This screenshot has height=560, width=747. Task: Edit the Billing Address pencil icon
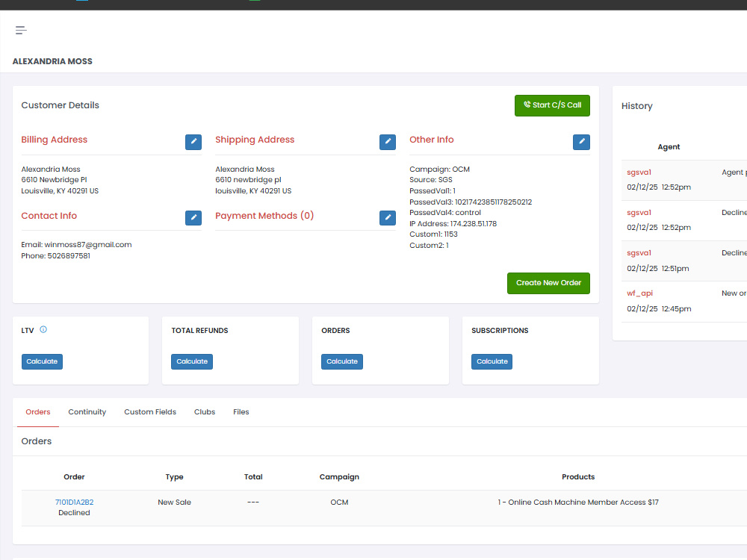coord(193,142)
